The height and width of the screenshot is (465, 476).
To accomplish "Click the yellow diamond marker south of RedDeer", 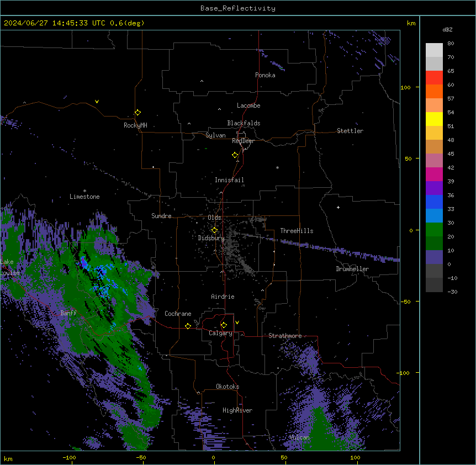I will (x=235, y=155).
